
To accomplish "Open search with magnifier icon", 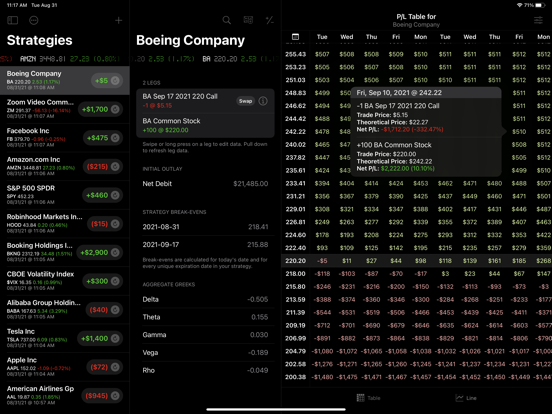I will [227, 20].
